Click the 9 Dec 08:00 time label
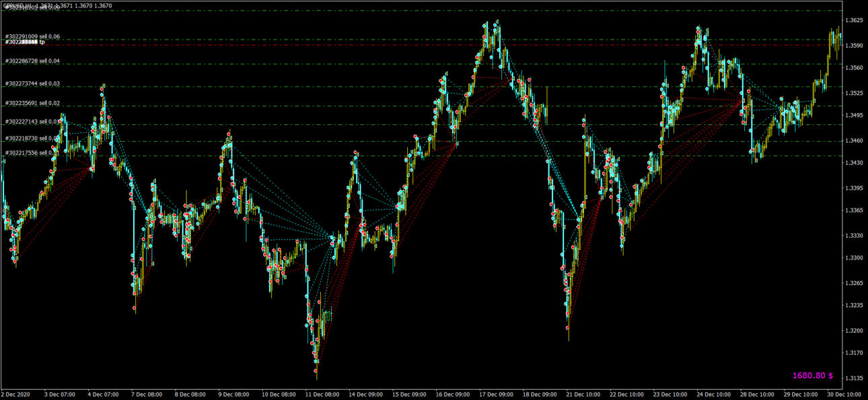 point(234,395)
